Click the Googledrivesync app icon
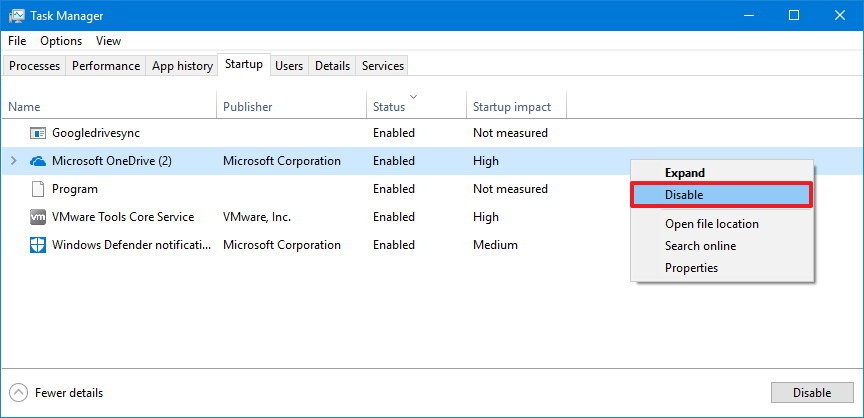The width and height of the screenshot is (864, 418). tap(37, 133)
